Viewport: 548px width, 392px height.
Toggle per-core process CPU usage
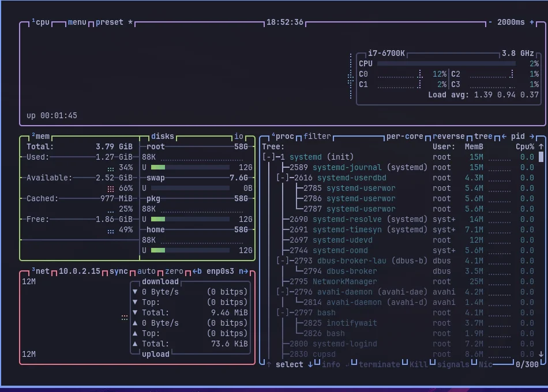pos(405,136)
